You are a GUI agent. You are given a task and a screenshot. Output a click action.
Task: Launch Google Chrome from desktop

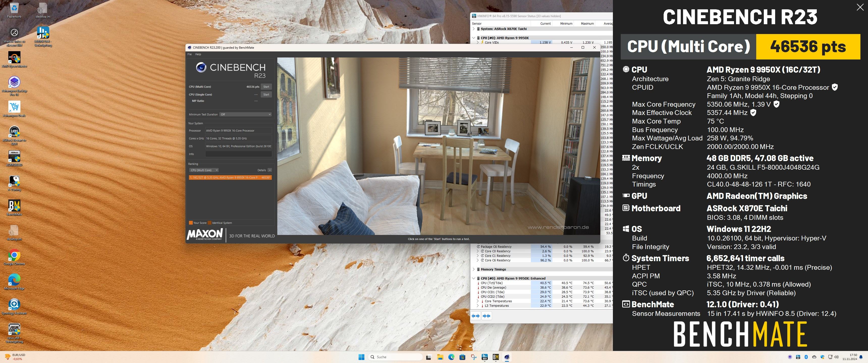point(14,257)
